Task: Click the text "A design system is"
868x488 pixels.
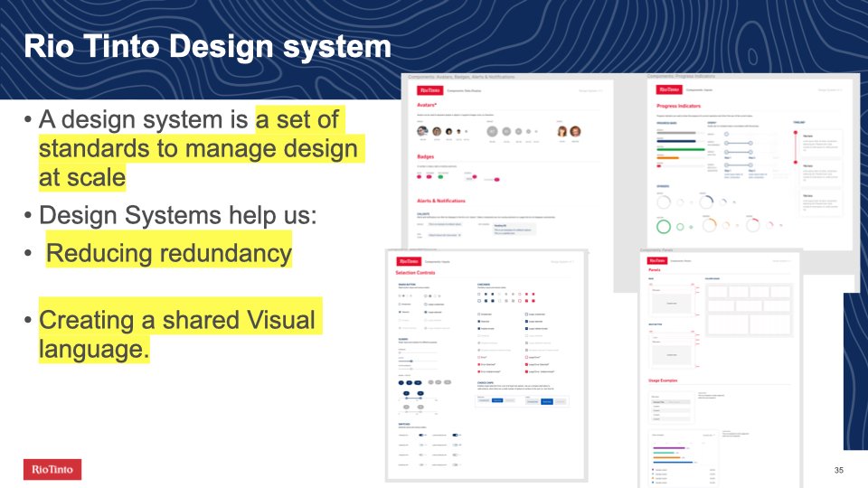Action: click(144, 119)
